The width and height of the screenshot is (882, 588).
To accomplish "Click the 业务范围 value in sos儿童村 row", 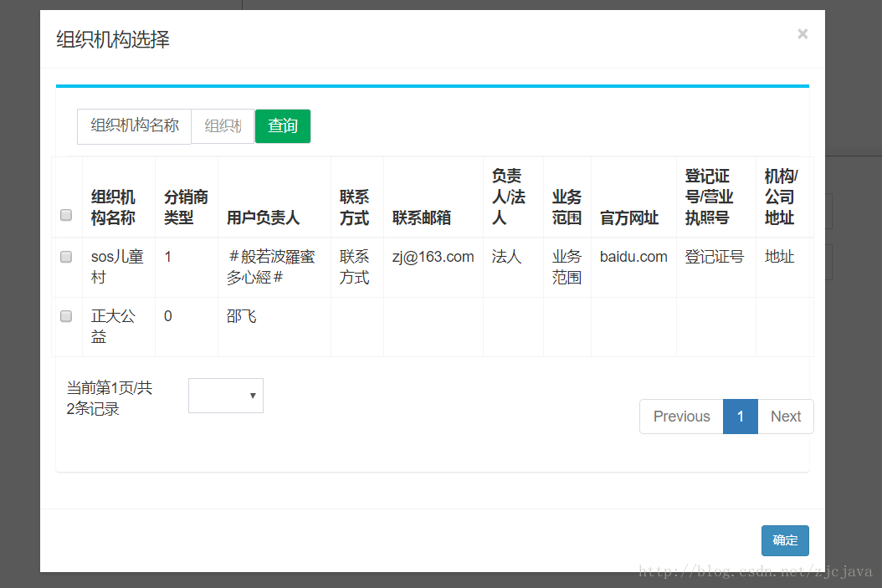I will (x=567, y=267).
